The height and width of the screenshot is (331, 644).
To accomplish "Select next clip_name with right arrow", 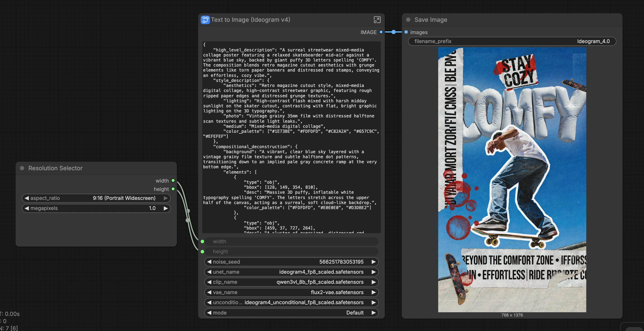I will pyautogui.click(x=373, y=282).
